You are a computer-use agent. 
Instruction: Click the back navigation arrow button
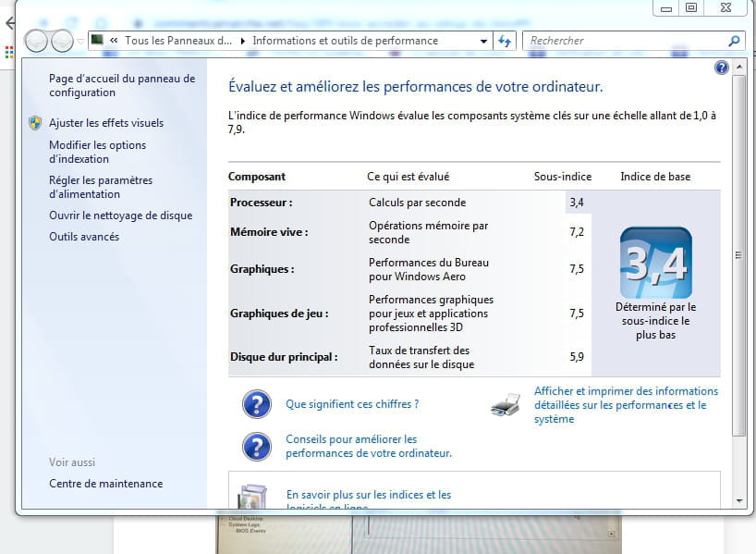(x=36, y=41)
